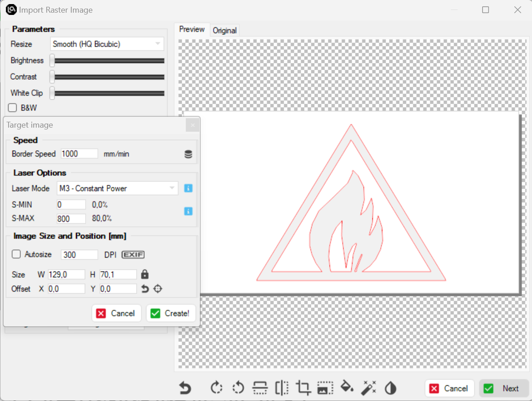Click the paint bucket fill icon
The height and width of the screenshot is (401, 532).
(347, 388)
